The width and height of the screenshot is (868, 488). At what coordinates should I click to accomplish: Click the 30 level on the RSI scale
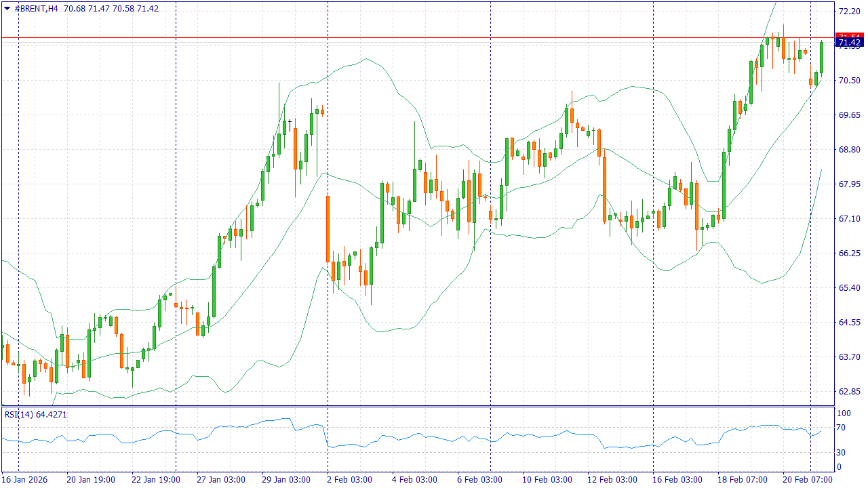[840, 452]
